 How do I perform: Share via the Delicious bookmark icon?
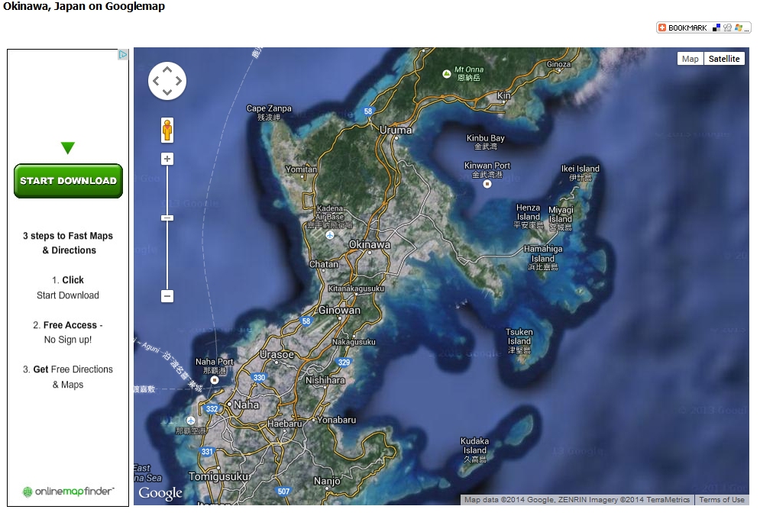(716, 27)
